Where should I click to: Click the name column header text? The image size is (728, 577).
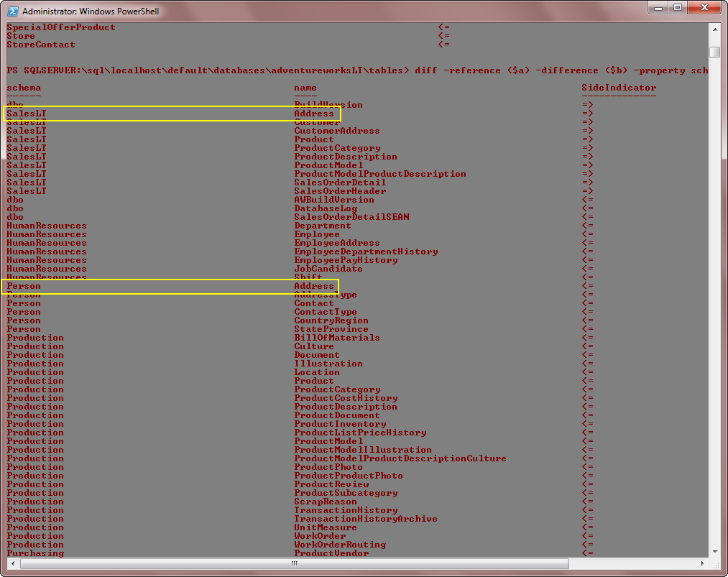coord(305,88)
